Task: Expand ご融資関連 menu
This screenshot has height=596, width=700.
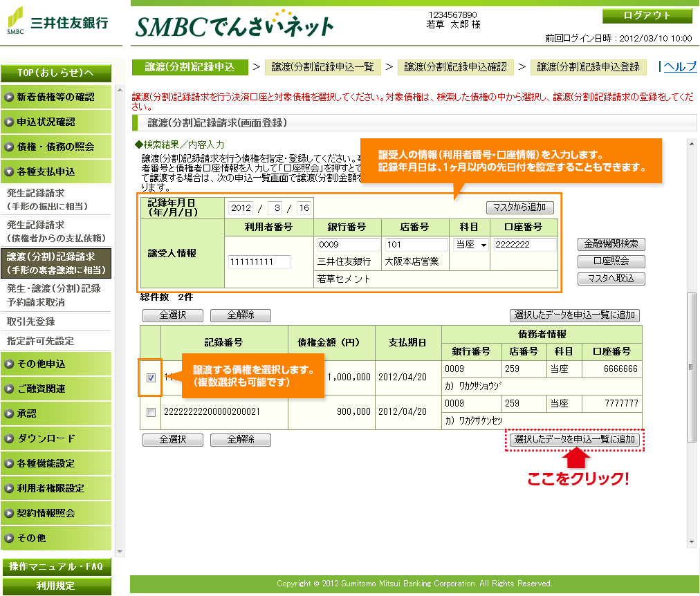Action: 56,389
